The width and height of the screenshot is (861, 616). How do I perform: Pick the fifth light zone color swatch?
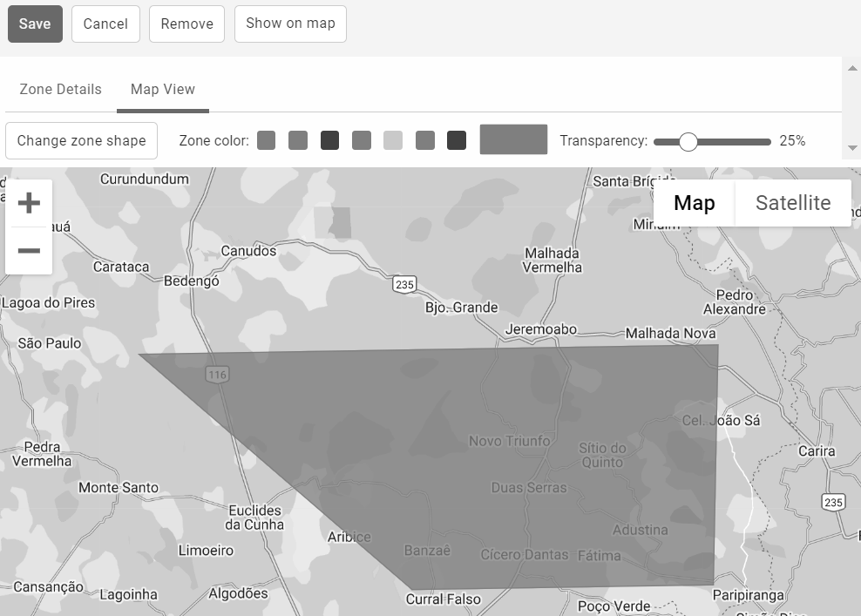(393, 140)
